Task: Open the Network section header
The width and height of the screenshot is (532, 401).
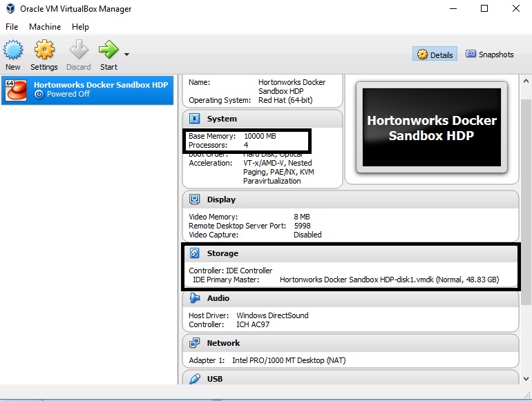Action: pos(350,343)
